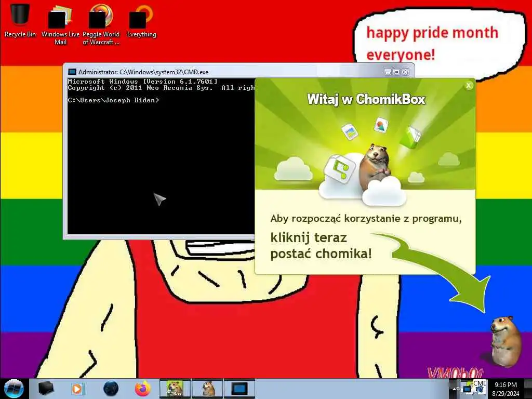Image resolution: width=532 pixels, height=399 pixels.
Task: Click the CMD title bar text
Action: pos(143,72)
